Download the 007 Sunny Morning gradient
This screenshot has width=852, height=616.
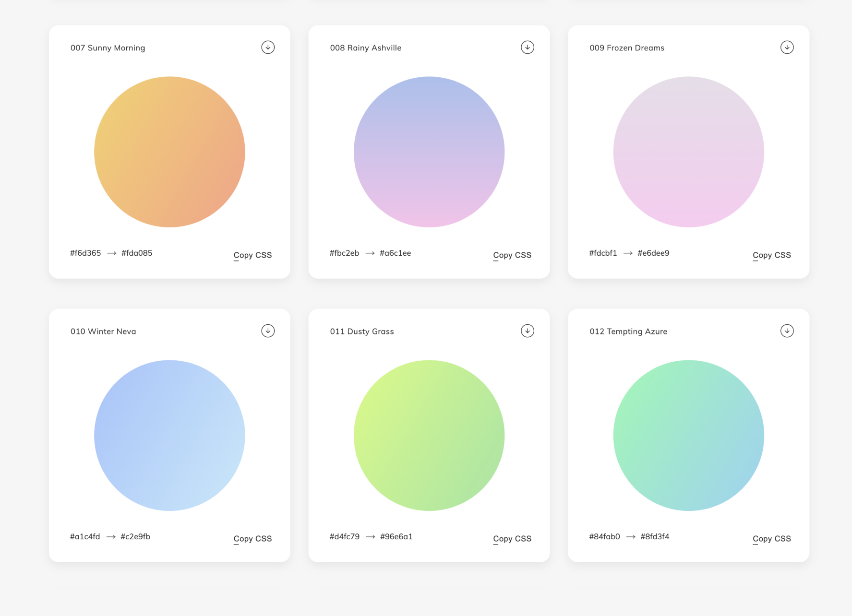coord(268,47)
